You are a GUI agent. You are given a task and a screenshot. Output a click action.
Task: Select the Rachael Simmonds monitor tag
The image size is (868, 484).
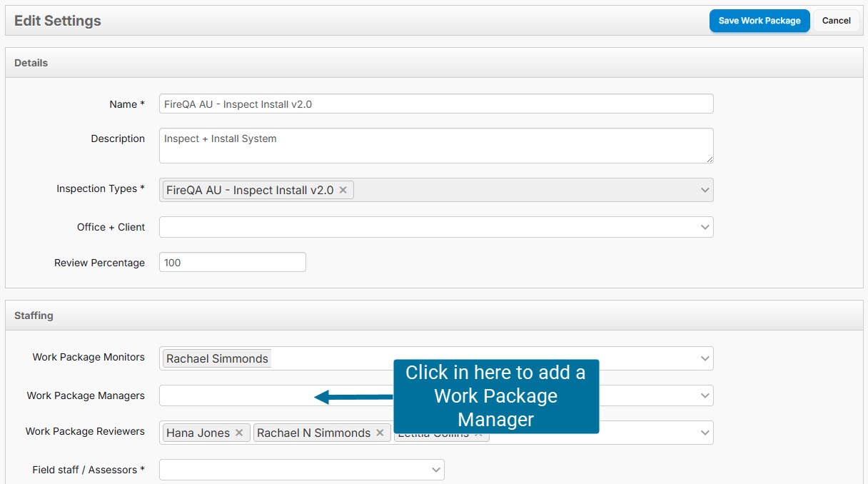(217, 358)
